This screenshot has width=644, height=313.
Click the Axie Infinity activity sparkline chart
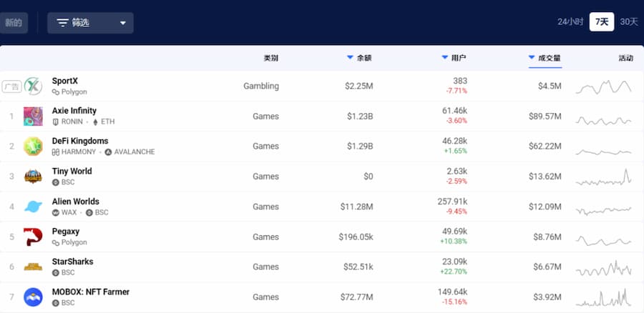coord(604,120)
